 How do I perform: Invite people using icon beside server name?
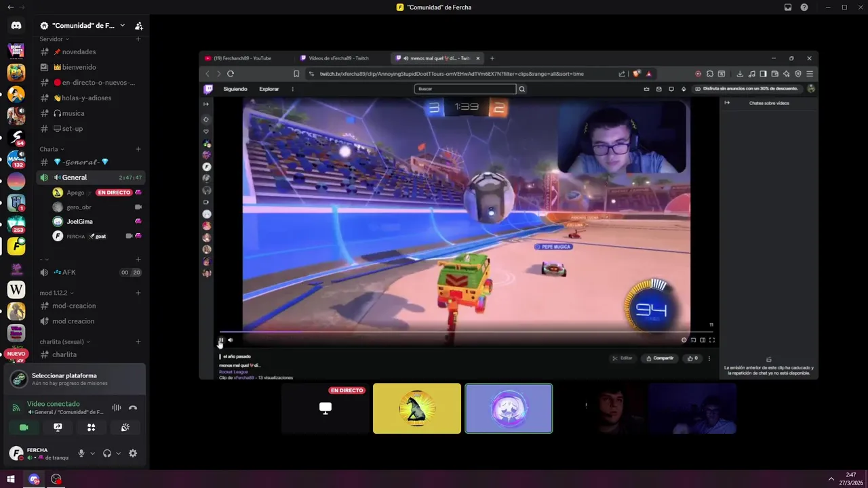(x=138, y=26)
